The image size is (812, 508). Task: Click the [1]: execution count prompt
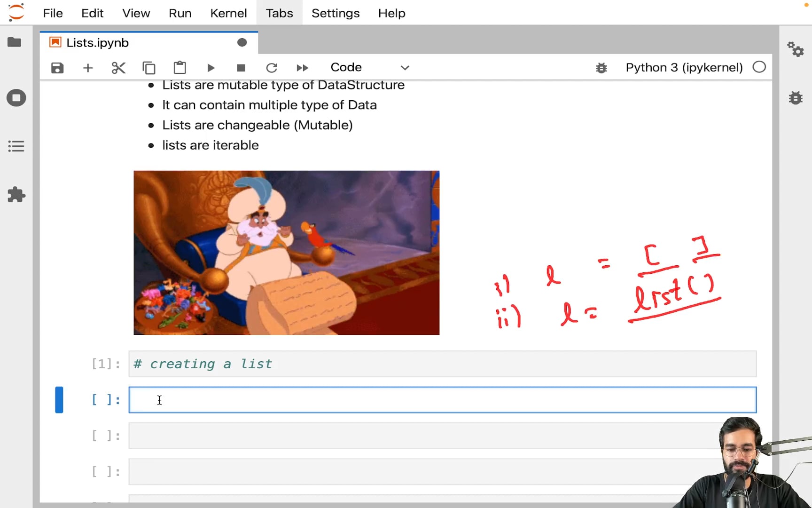tap(106, 364)
